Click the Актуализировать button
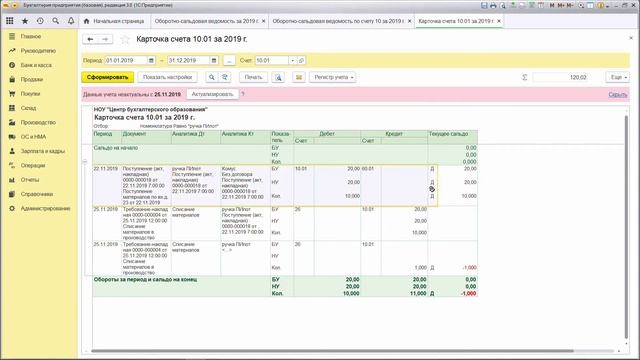The height and width of the screenshot is (360, 640). pyautogui.click(x=212, y=94)
